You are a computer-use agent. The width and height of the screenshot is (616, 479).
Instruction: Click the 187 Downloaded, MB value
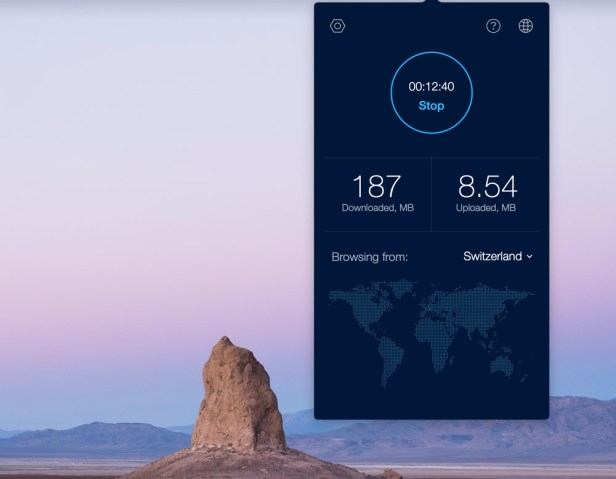tap(377, 186)
